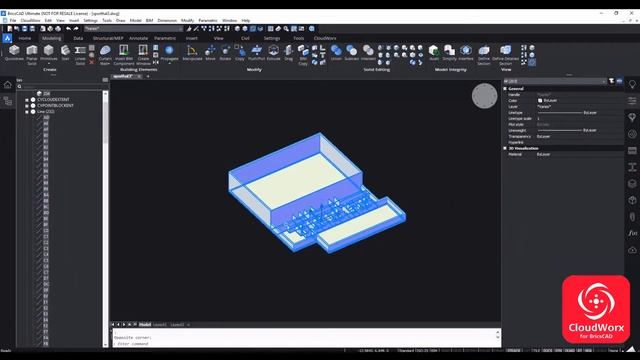
Task: Click the BIM Copy tool
Action: (303, 55)
